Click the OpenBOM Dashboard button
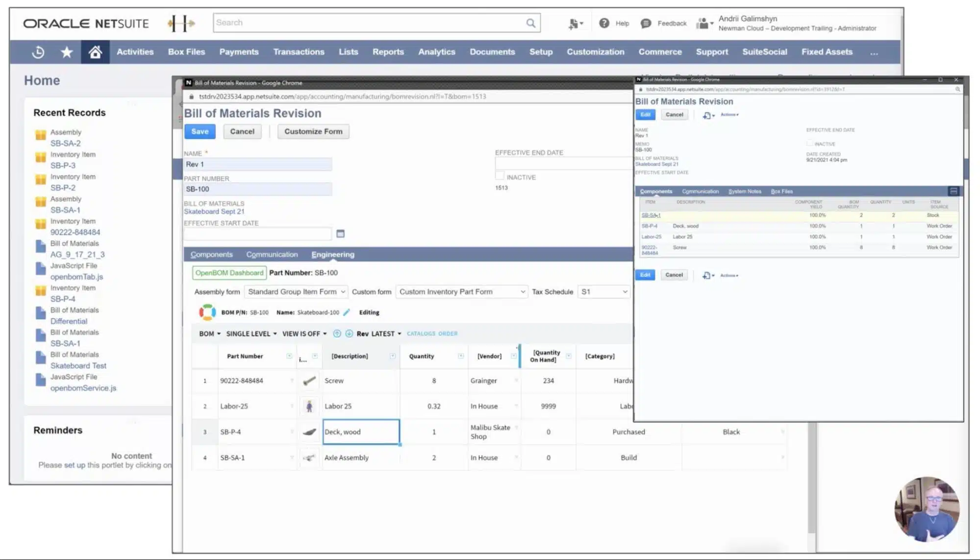 (x=229, y=273)
